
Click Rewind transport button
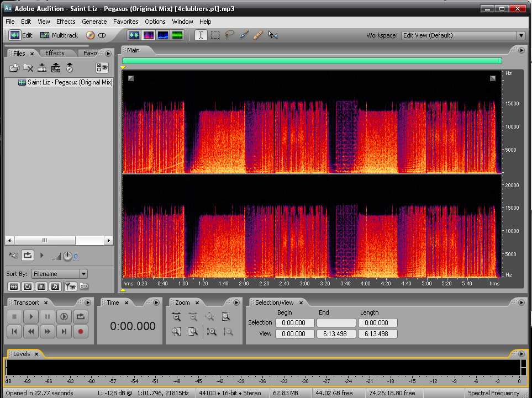tap(31, 332)
